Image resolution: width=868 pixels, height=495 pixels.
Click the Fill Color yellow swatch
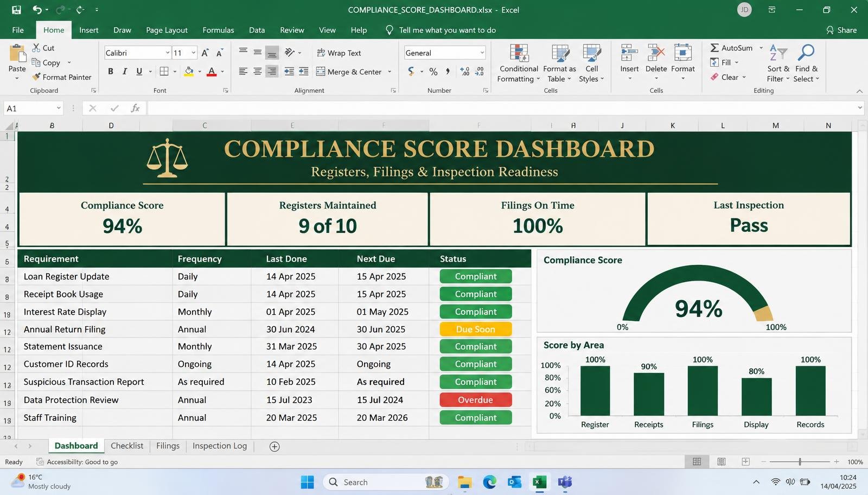coord(189,71)
